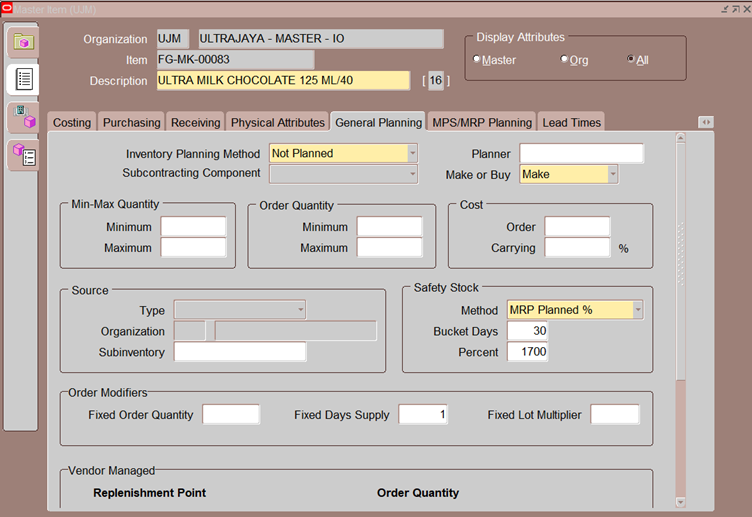752x517 pixels.
Task: Open the Make or Buy dropdown
Action: pyautogui.click(x=612, y=174)
